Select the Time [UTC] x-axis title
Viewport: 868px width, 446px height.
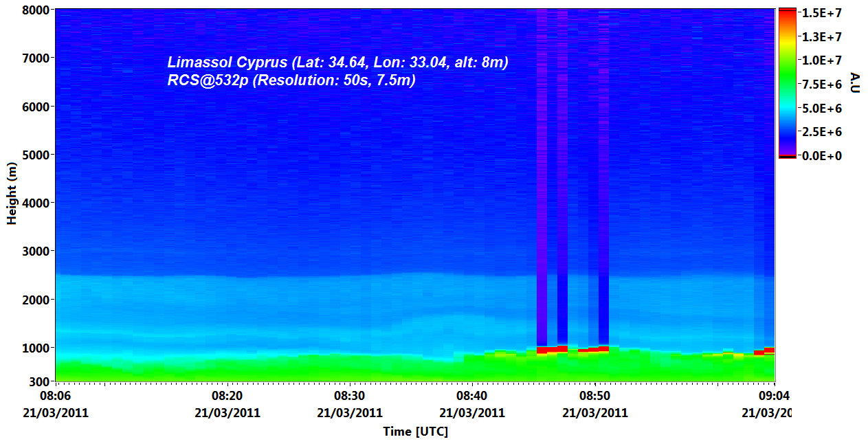tap(415, 432)
